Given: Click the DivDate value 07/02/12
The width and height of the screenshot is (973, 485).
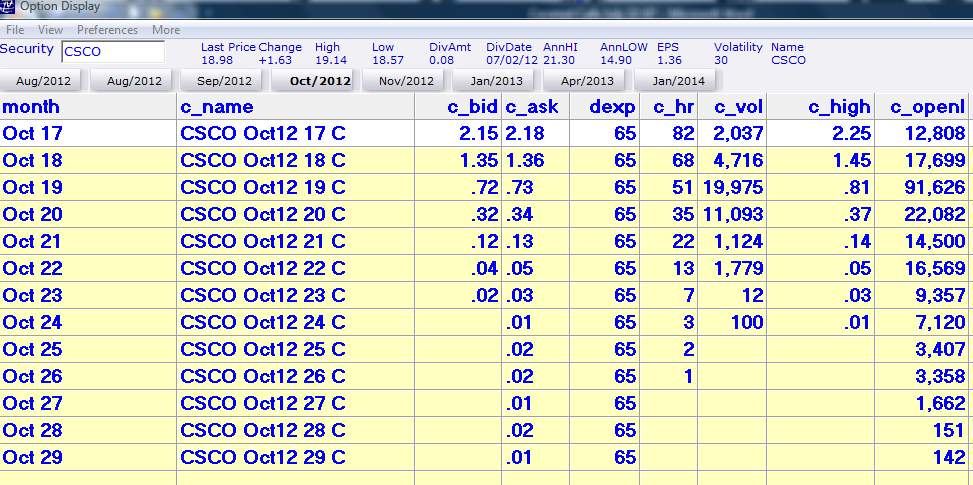Looking at the screenshot, I should [512, 60].
